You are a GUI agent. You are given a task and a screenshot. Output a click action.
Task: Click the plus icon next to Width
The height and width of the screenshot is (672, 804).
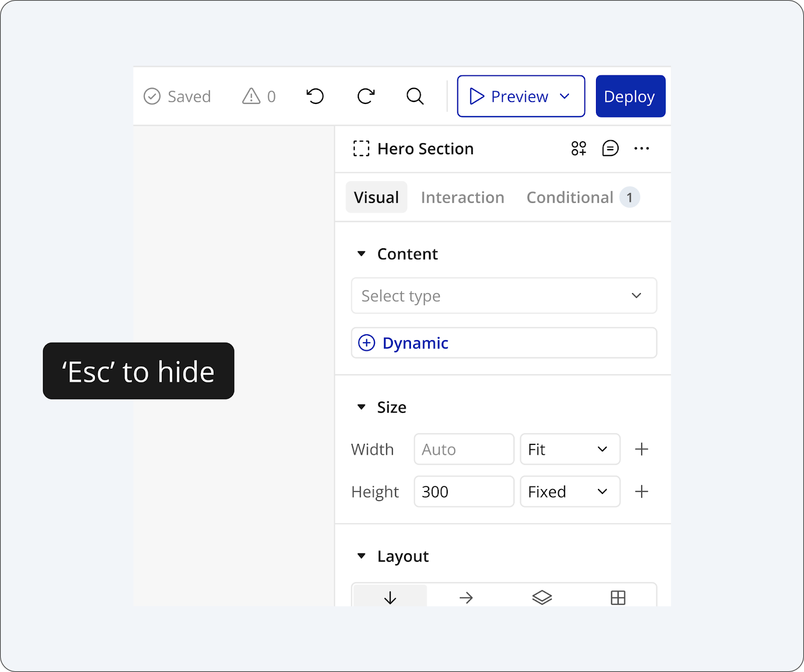(x=642, y=449)
